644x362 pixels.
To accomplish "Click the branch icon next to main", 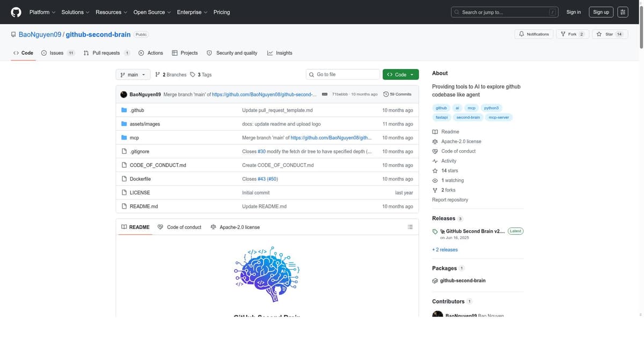I will (123, 74).
